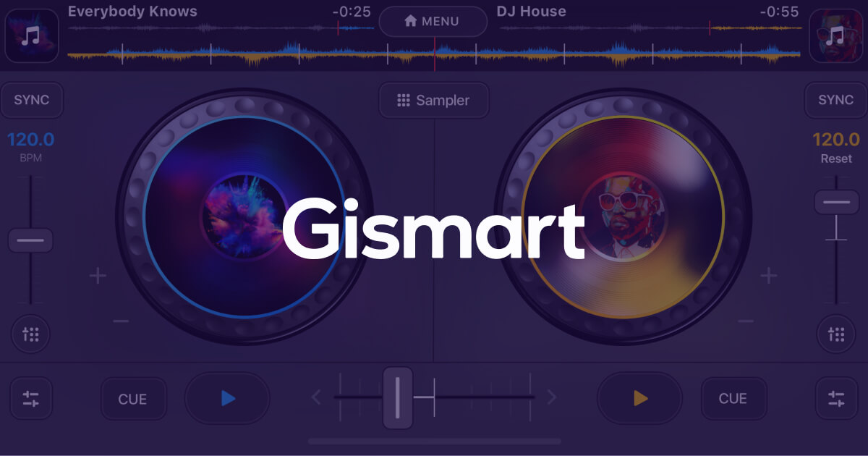The height and width of the screenshot is (456, 868).
Task: Open the Sampler pads
Action: [433, 101]
